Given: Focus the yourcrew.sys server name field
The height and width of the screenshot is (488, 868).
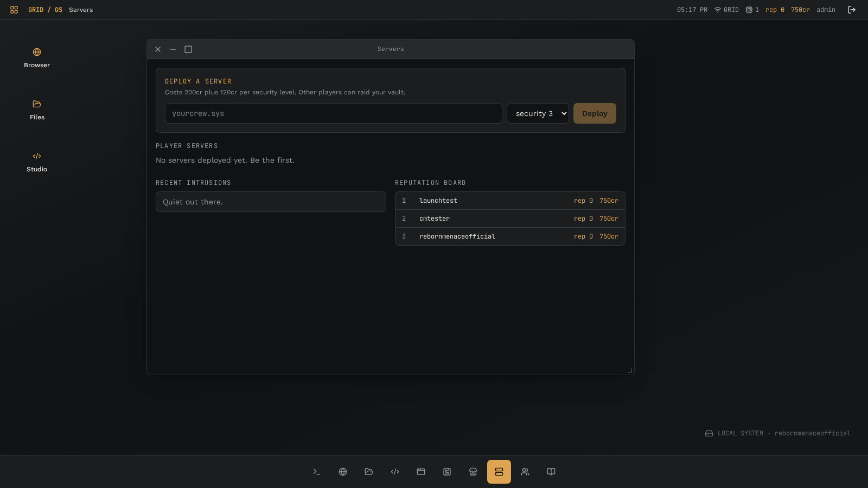Looking at the screenshot, I should click(x=334, y=113).
